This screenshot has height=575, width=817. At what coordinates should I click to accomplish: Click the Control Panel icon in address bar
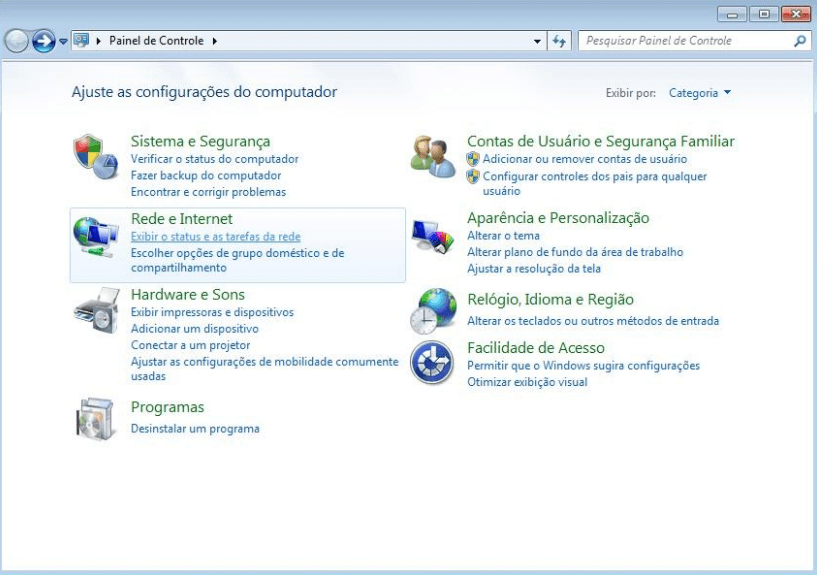click(x=81, y=40)
